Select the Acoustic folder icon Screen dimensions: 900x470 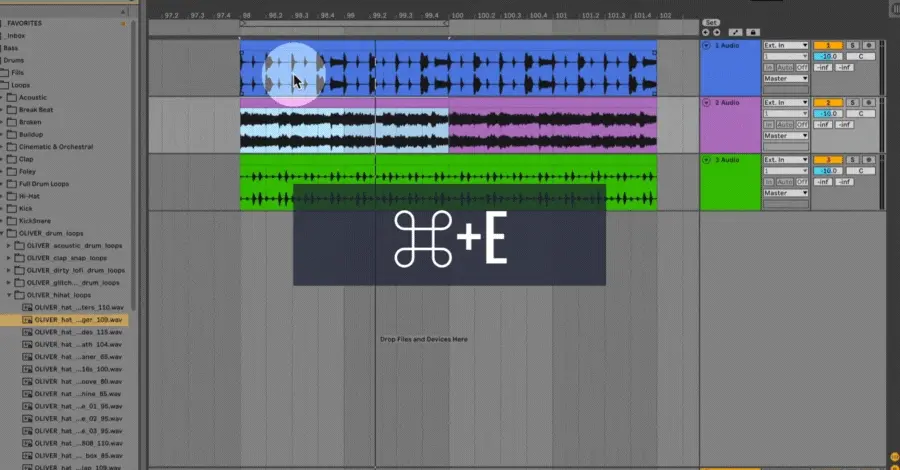coord(11,98)
